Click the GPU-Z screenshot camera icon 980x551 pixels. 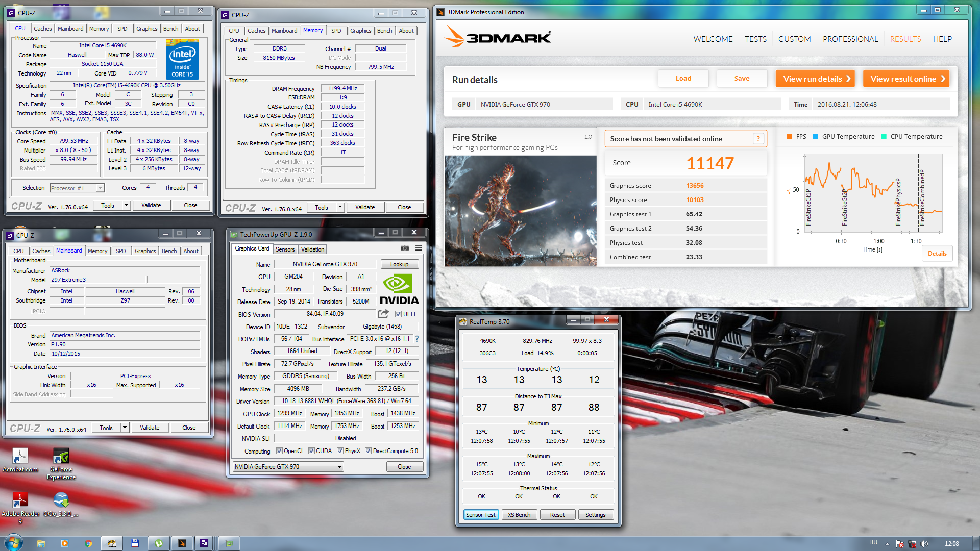(404, 248)
